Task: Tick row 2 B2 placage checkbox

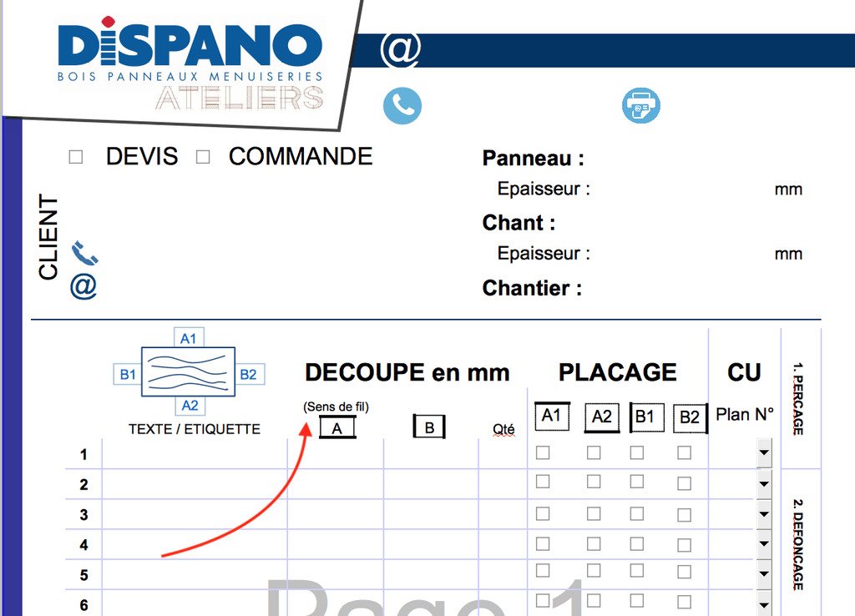Action: point(685,483)
